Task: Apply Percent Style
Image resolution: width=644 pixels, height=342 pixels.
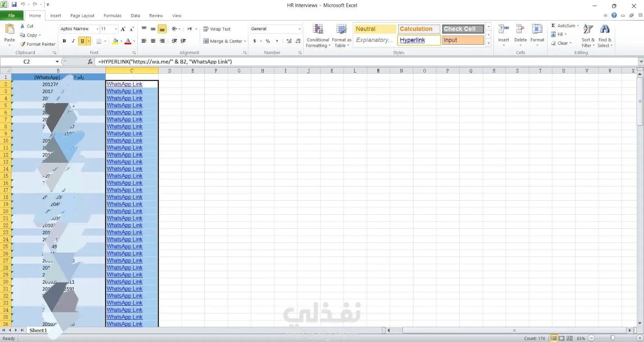Action: [x=268, y=41]
